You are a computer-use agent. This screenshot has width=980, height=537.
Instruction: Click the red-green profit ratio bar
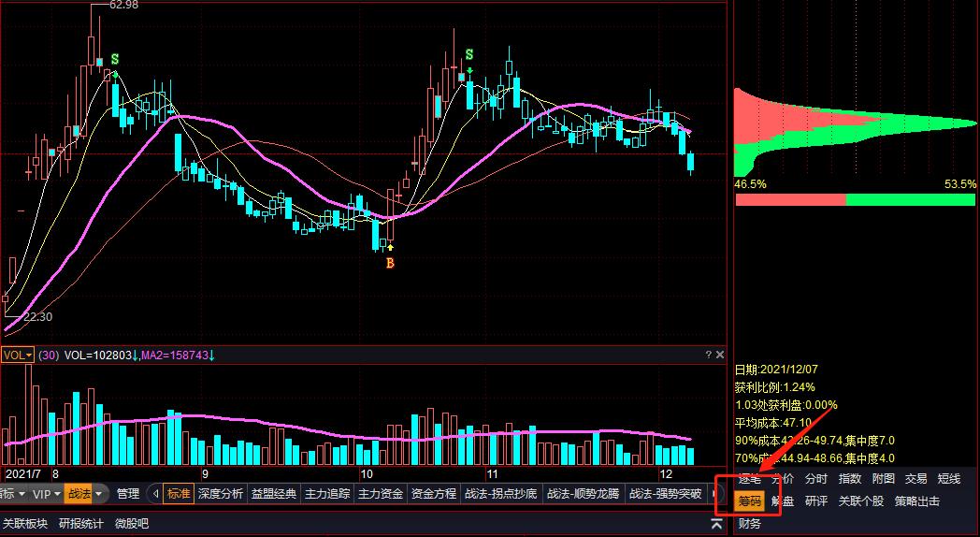(x=855, y=200)
